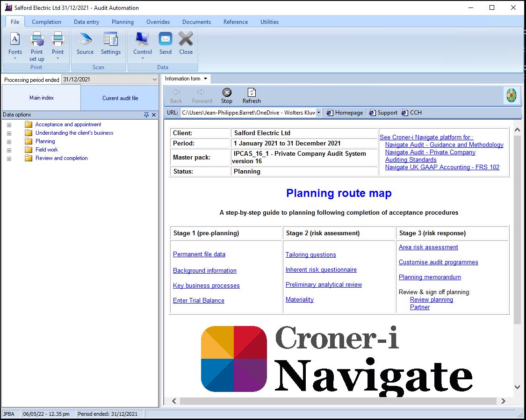Expand the Field work folder
Screen dimensions: 526x420
[9, 150]
